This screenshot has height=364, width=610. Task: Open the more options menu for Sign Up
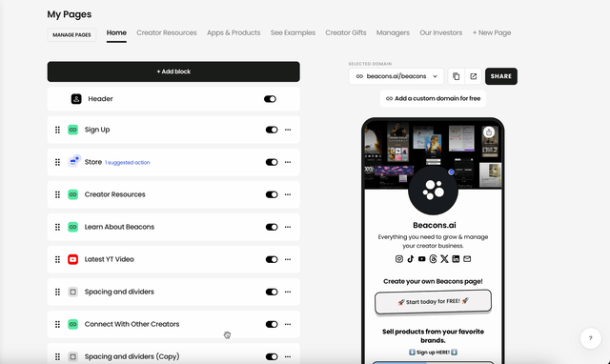click(288, 130)
